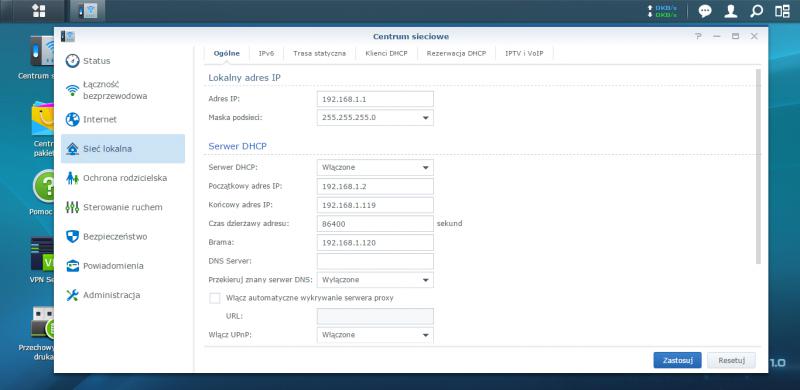Click the network speed indicator

click(x=662, y=11)
